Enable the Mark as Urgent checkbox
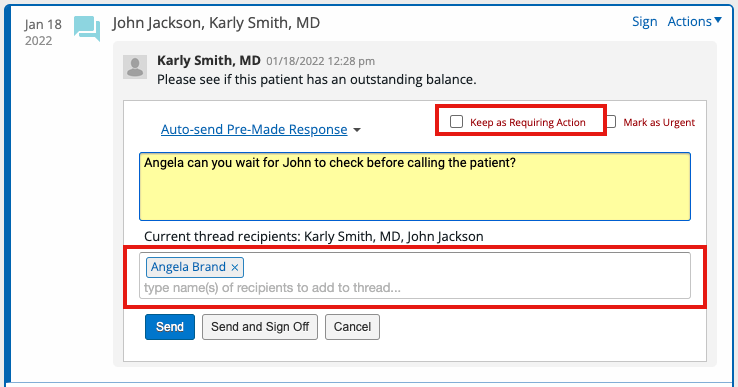 tap(611, 122)
